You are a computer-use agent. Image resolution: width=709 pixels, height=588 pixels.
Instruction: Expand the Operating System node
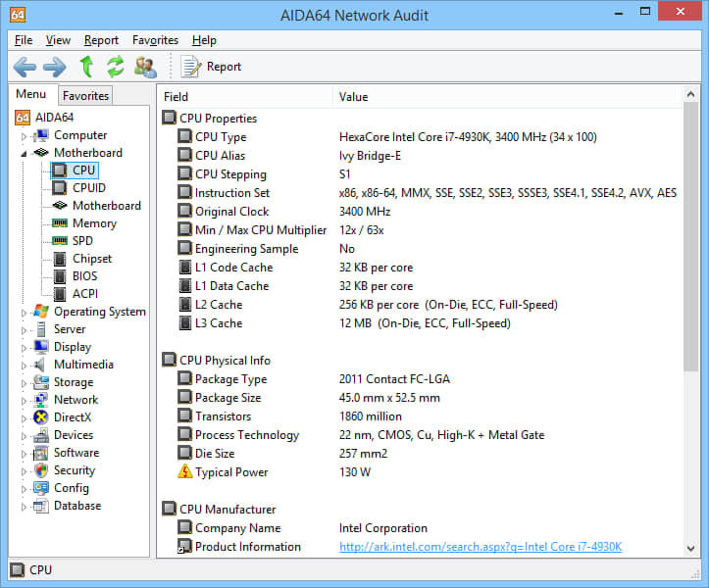coord(24,313)
